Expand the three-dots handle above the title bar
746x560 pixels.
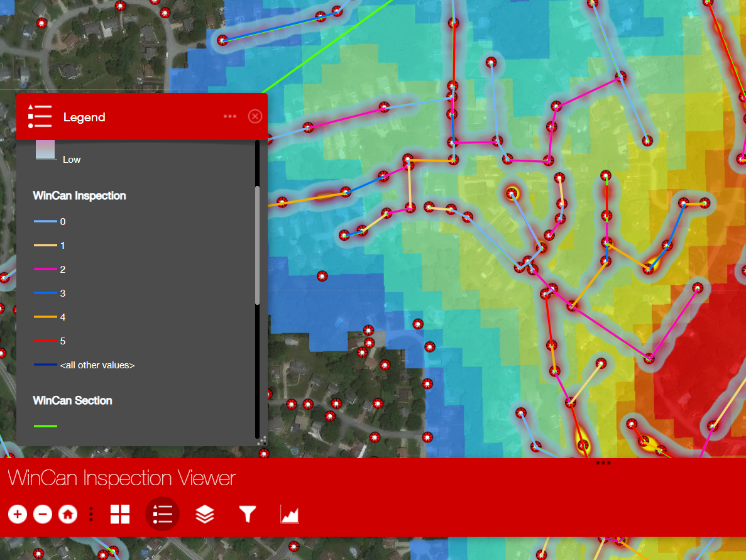pos(603,463)
